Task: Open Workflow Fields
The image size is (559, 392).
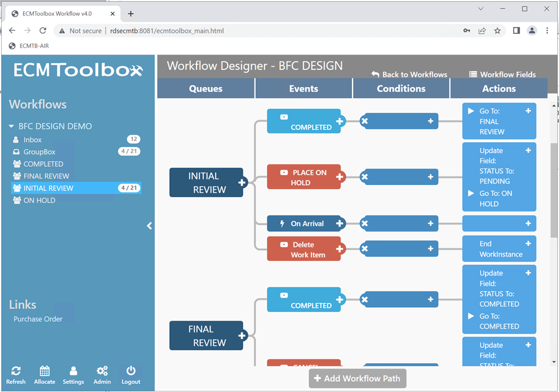Action: pyautogui.click(x=502, y=75)
